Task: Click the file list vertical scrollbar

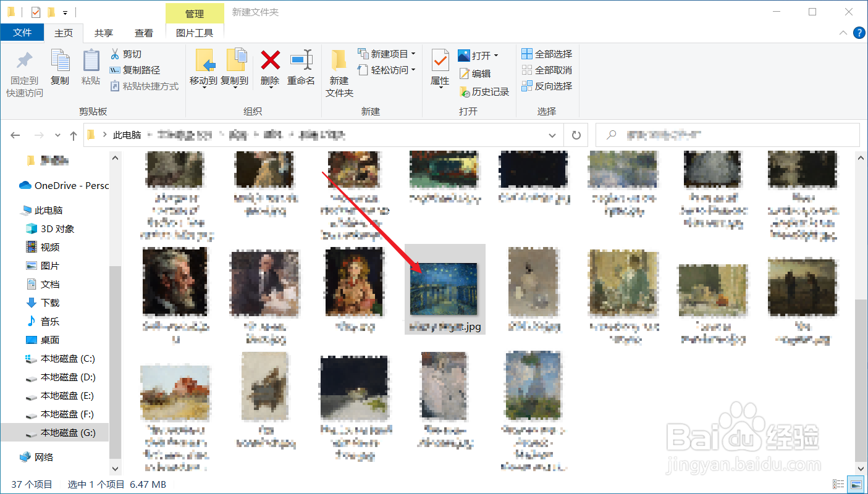Action: point(862,380)
